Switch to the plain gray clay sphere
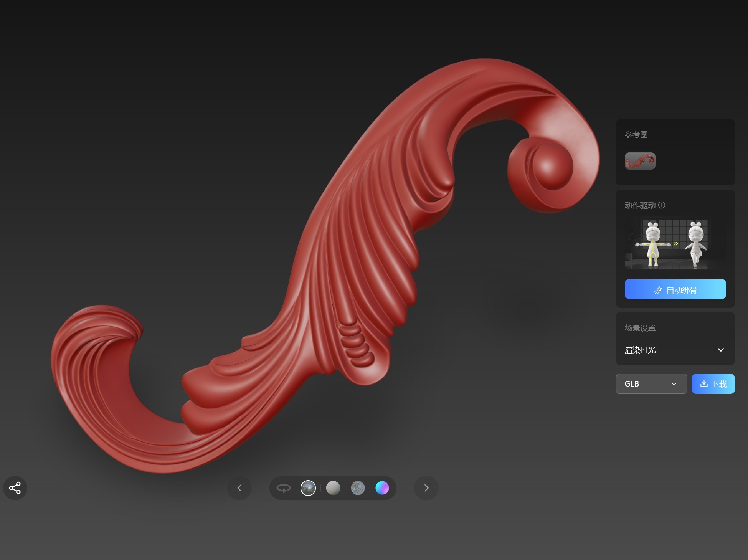748x560 pixels. coord(333,488)
